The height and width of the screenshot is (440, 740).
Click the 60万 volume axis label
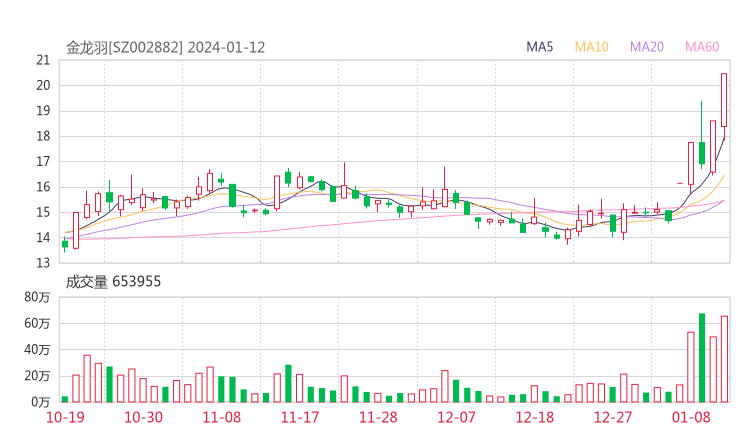point(37,323)
